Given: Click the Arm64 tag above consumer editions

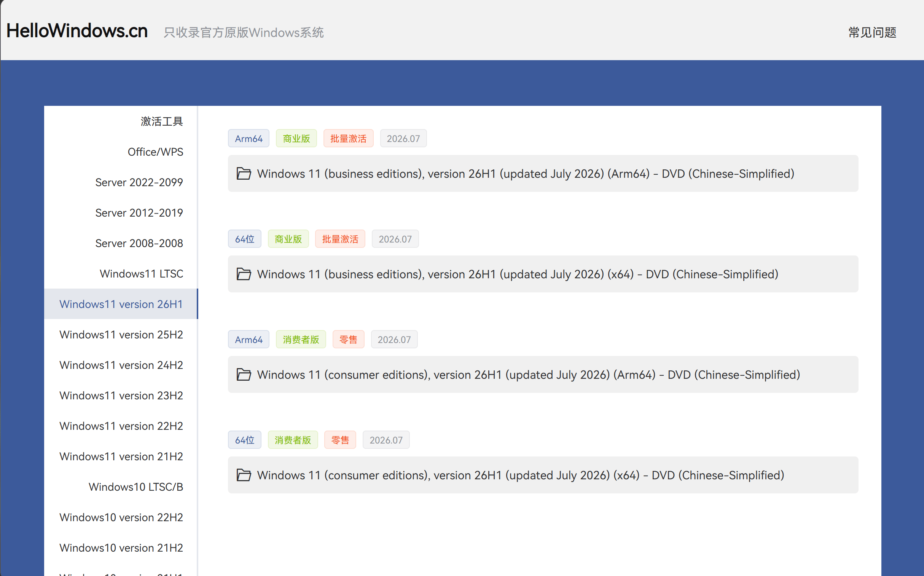Looking at the screenshot, I should click(x=249, y=340).
